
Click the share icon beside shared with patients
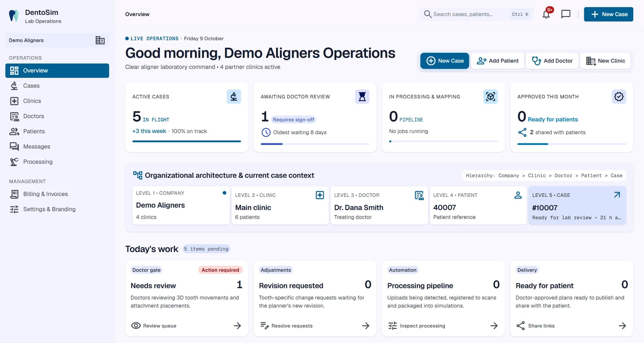[x=522, y=132]
